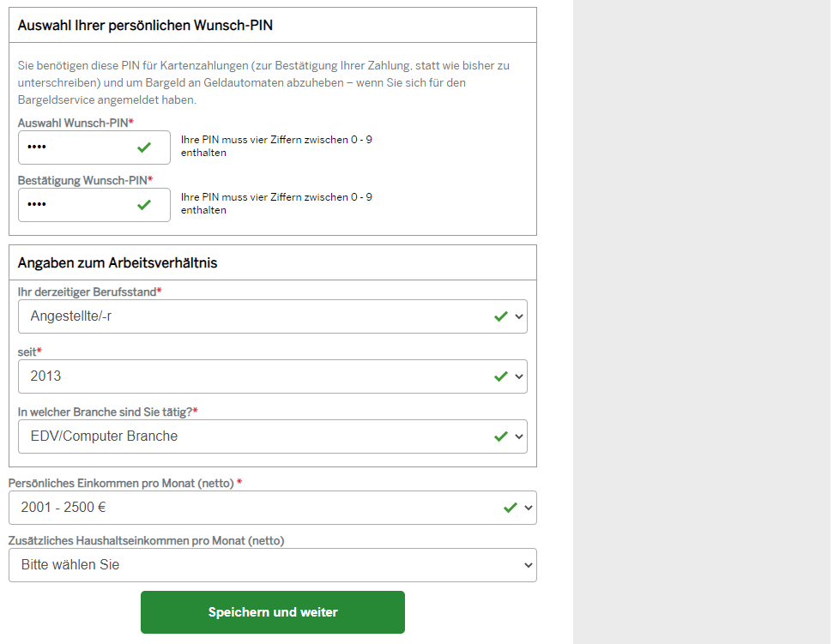Open the Ihr derzeitiger Berufsstand dropdown
Viewport: 840px width, 644px height.
coord(273,316)
